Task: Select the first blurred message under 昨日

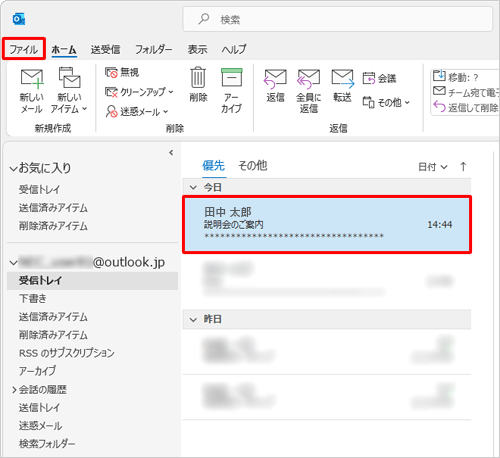Action: [327, 351]
